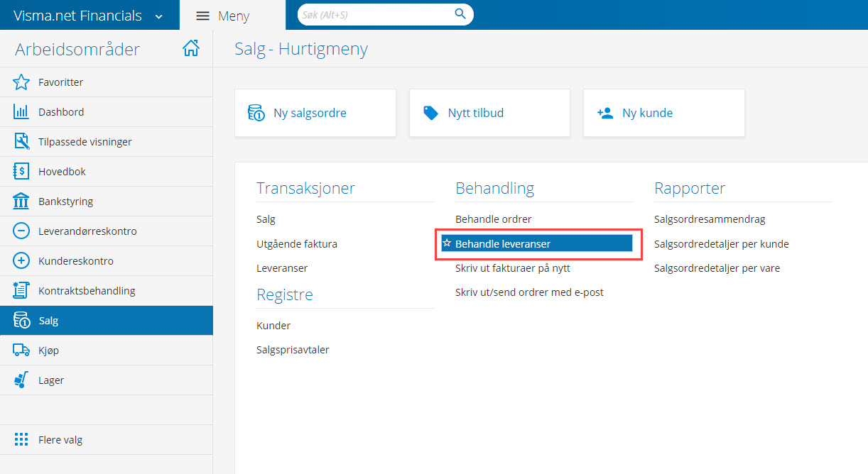Click the Registre section heading

(285, 294)
